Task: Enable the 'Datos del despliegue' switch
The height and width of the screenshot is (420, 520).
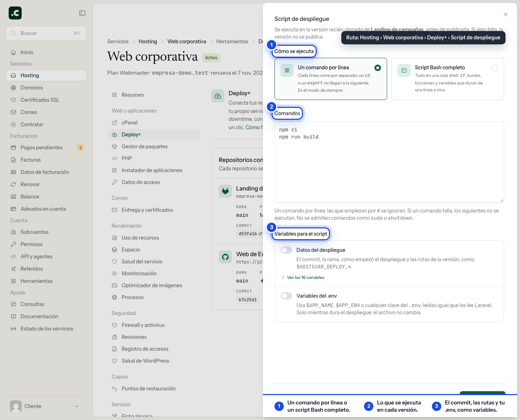Action: 286,250
